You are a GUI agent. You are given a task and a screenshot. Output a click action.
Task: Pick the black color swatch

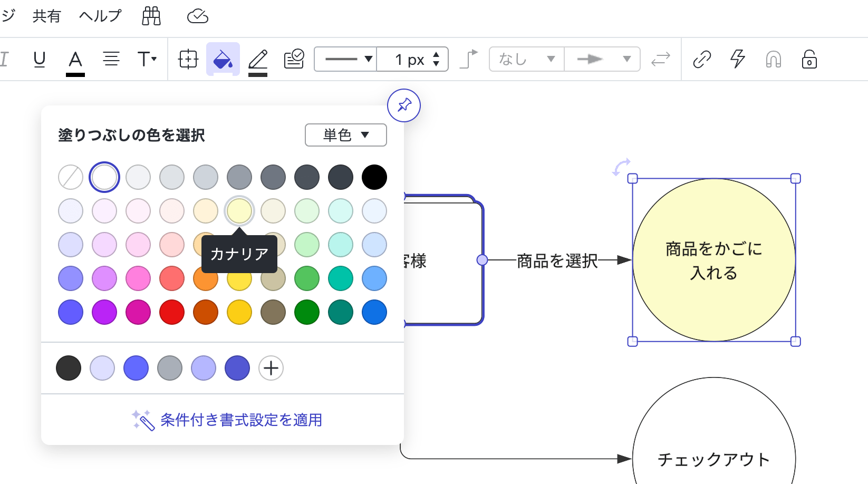click(x=374, y=177)
